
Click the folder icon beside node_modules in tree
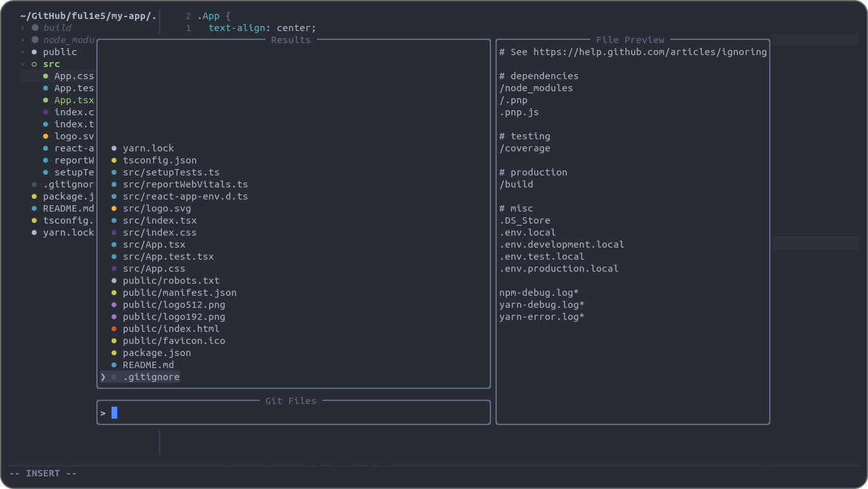click(35, 40)
